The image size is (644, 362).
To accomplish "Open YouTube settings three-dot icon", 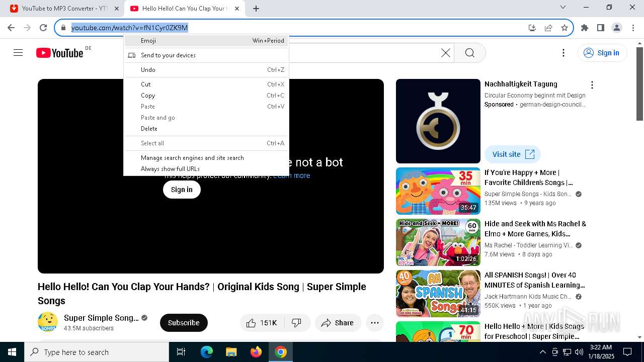I will (563, 53).
